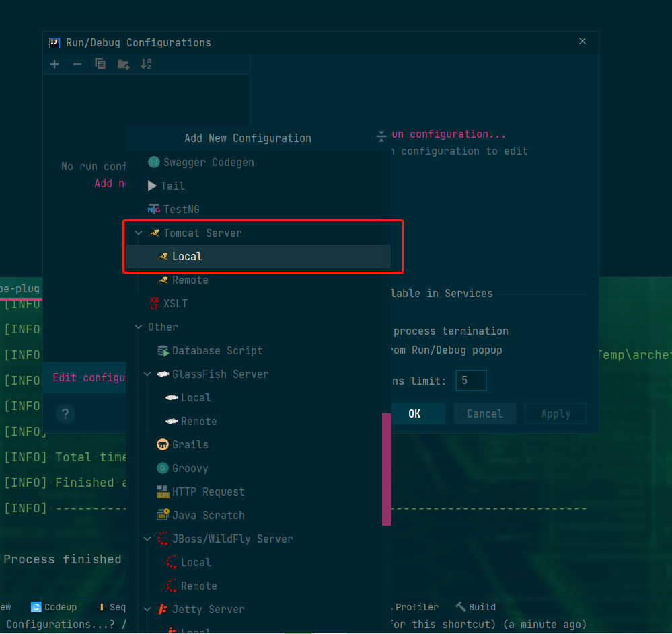Open the Build tool window hammer icon

tap(461, 607)
